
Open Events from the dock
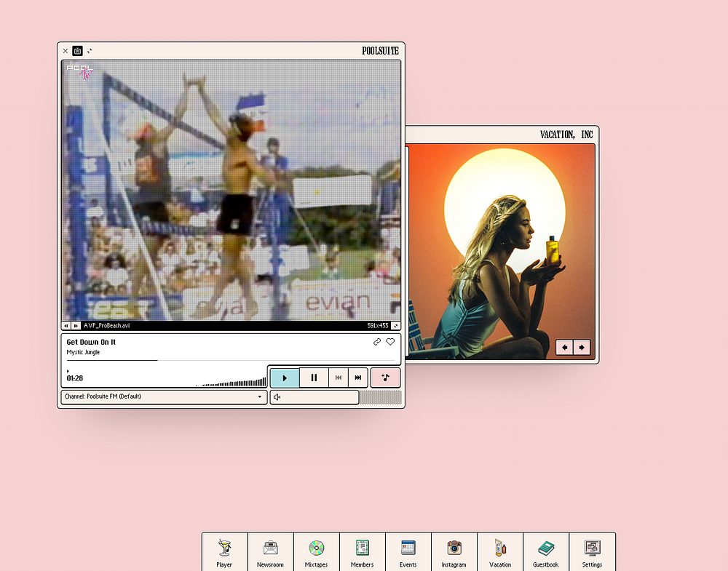pos(408,552)
